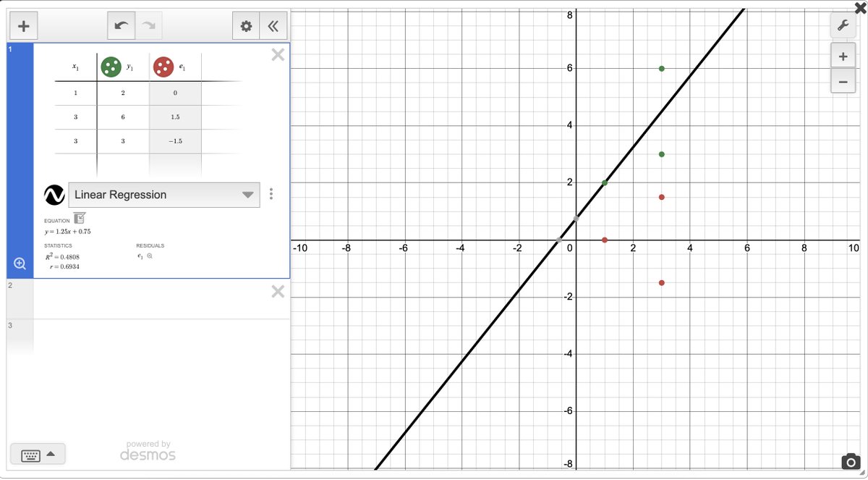Click the gray x-intercept point on the line
The height and width of the screenshot is (480, 868).
[x=559, y=240]
